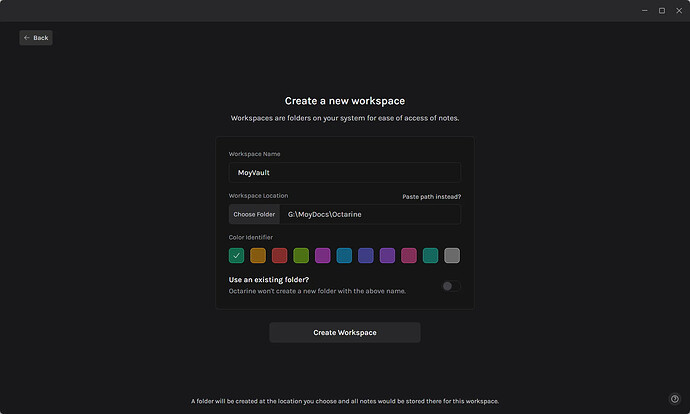The image size is (690, 414).
Task: Pick the teal color swatch
Action: [430, 256]
